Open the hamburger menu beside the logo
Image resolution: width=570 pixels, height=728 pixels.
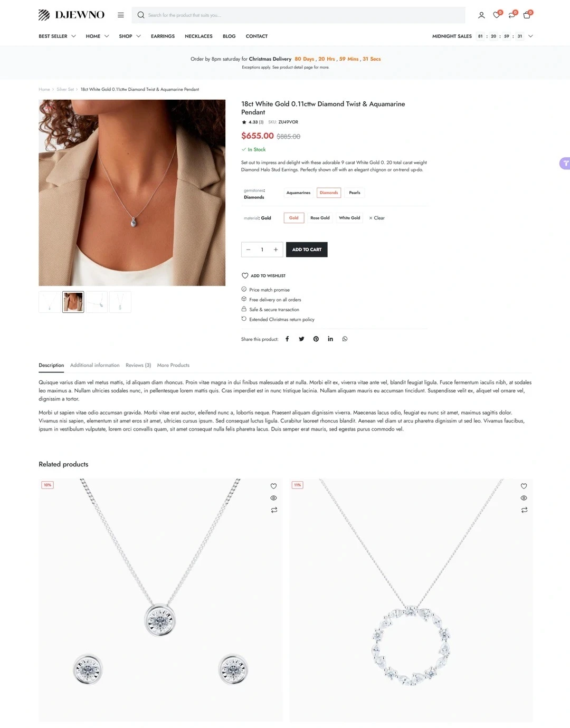[x=121, y=15]
